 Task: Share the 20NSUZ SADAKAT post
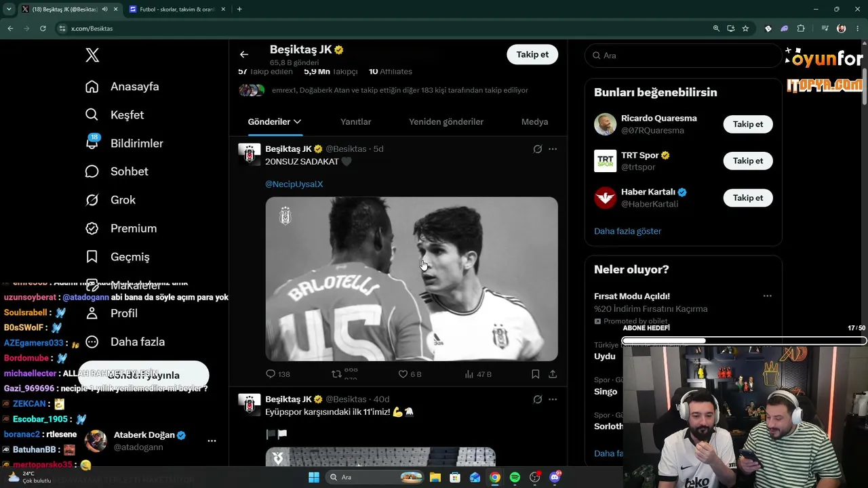coord(553,374)
